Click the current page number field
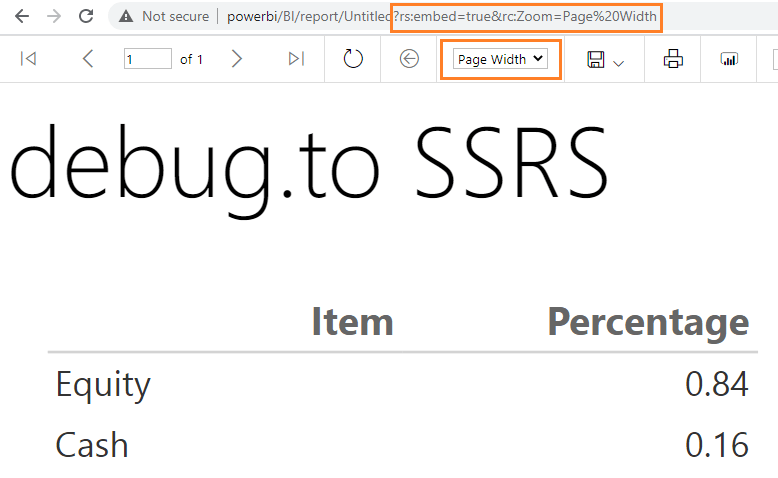The width and height of the screenshot is (778, 478). click(147, 59)
